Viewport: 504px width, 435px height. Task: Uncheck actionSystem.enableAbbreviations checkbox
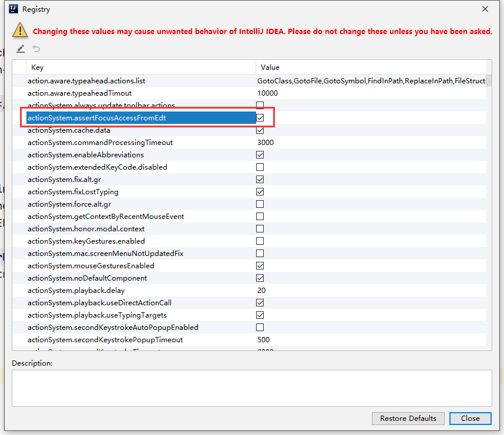click(x=260, y=155)
